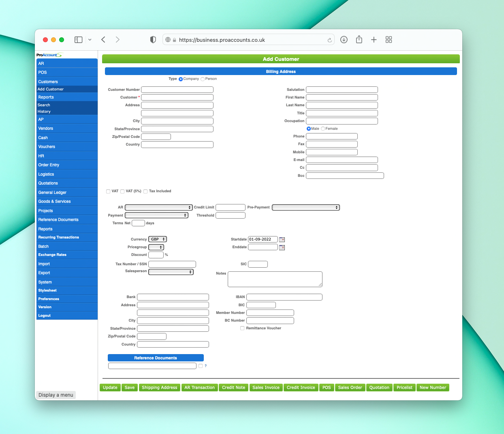This screenshot has height=434, width=504.
Task: Select the Company type radio button
Action: [181, 79]
